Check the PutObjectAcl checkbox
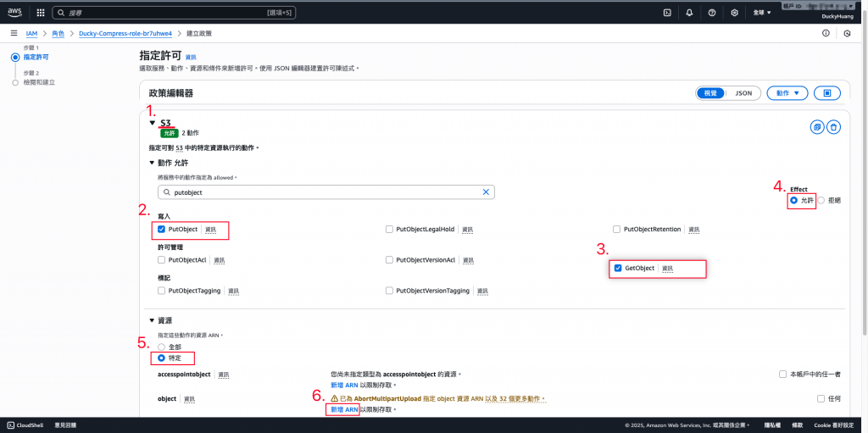The width and height of the screenshot is (868, 433). coord(162,259)
